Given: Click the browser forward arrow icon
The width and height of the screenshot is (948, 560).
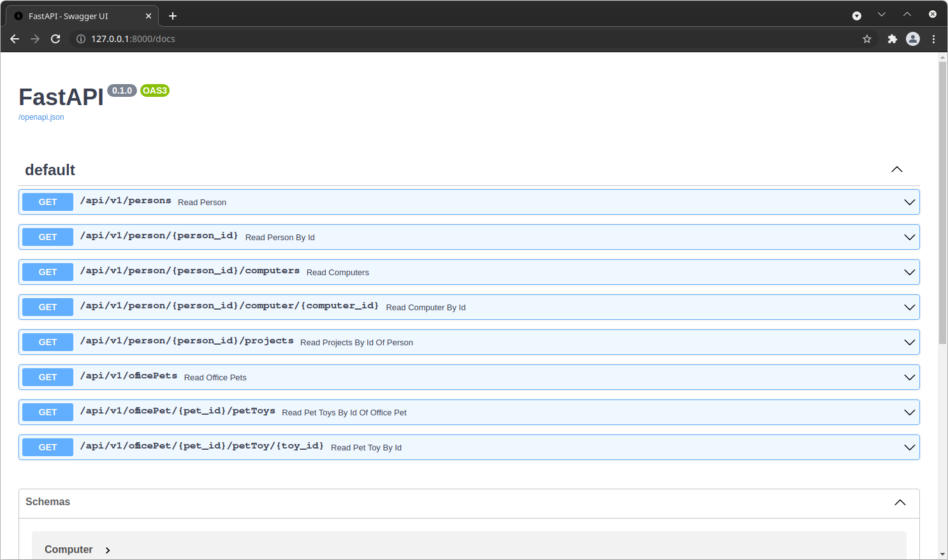Looking at the screenshot, I should coord(35,39).
